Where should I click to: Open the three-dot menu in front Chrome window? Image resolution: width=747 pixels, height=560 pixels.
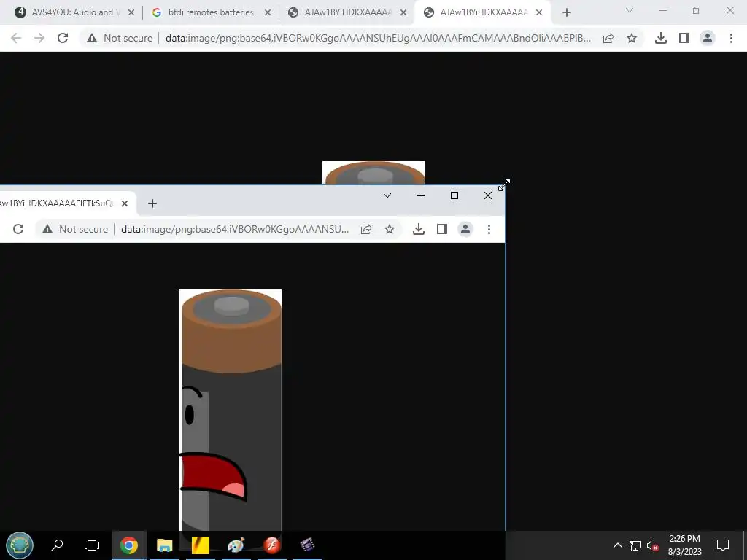click(489, 229)
